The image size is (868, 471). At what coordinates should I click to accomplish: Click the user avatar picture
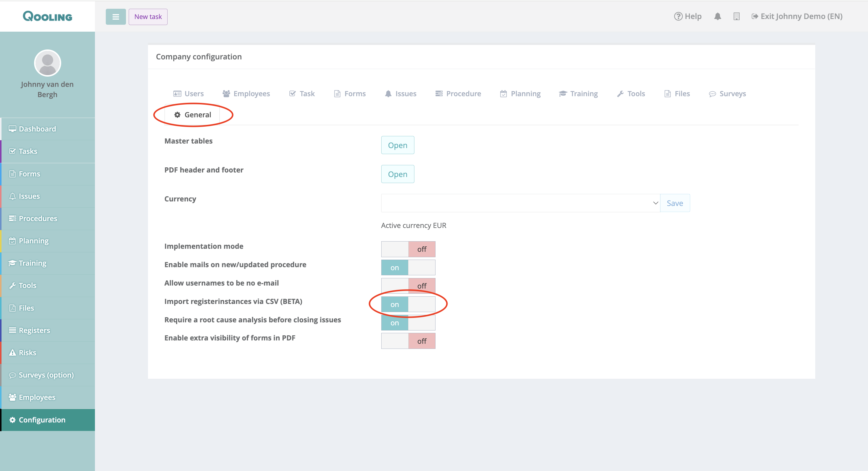click(48, 63)
